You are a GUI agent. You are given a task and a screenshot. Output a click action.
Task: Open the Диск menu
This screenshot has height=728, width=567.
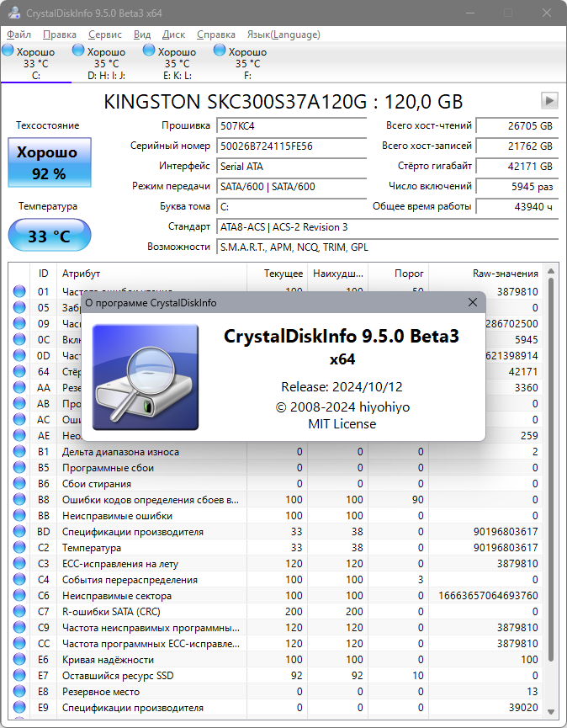coord(173,35)
